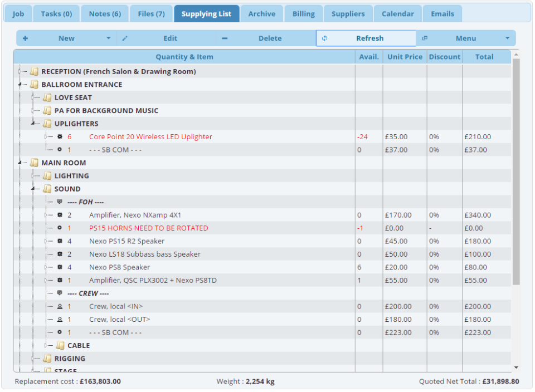Click the plus icon on the New button
This screenshot has height=392, width=535.
coord(25,38)
